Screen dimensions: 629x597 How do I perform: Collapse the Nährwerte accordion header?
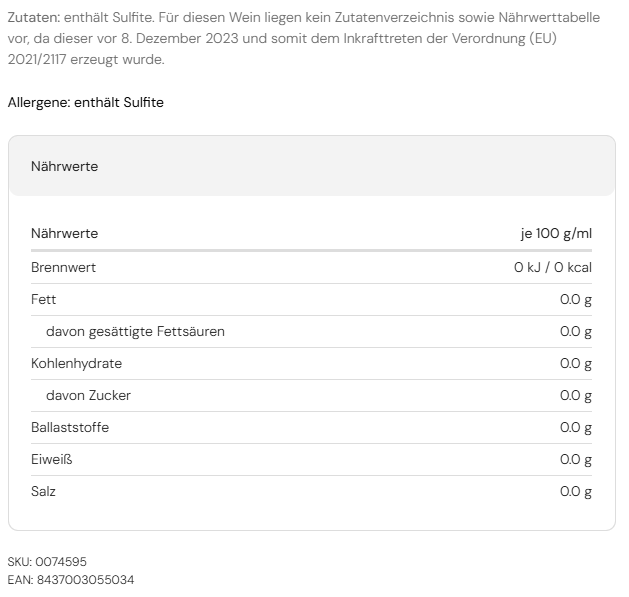click(x=311, y=166)
